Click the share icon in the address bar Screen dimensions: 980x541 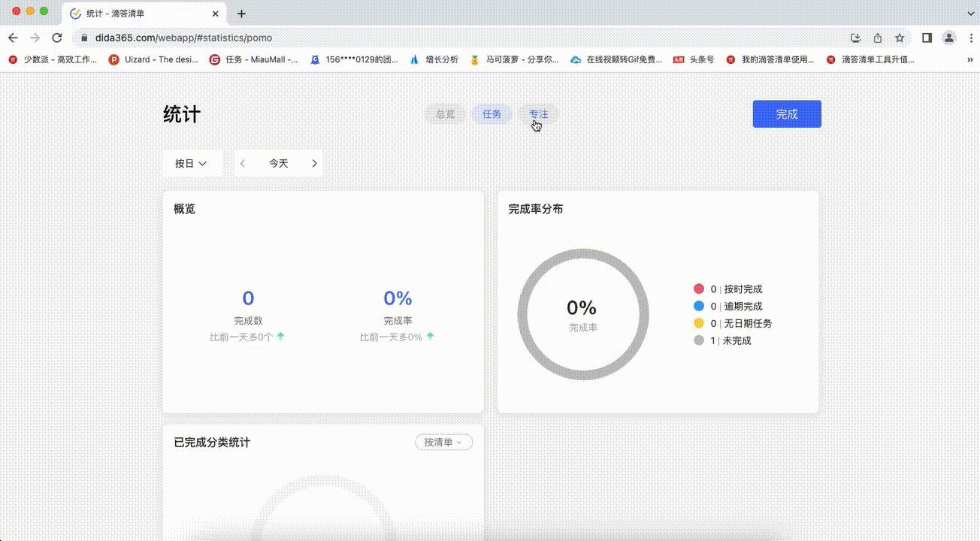[x=878, y=38]
